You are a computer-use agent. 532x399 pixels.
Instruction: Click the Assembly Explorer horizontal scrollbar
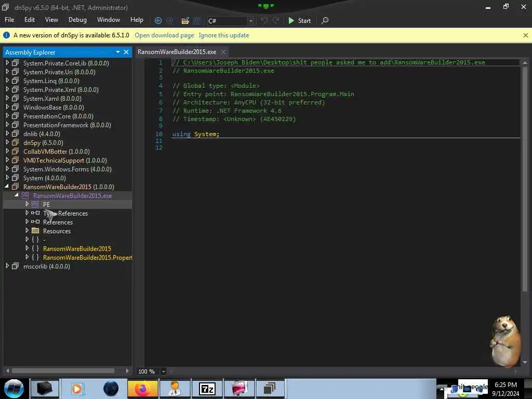(x=63, y=371)
